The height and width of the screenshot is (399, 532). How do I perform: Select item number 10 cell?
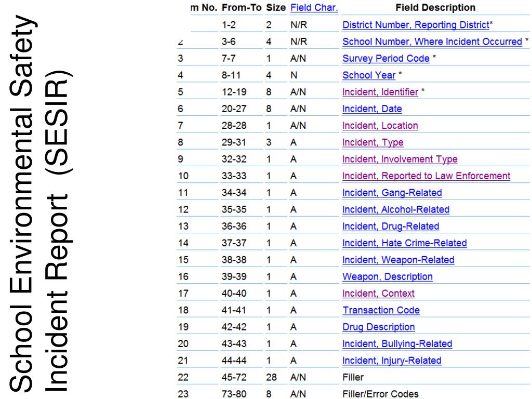(x=183, y=176)
